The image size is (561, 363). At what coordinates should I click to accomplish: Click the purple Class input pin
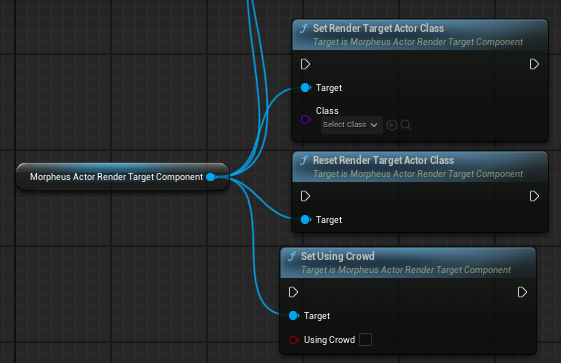[x=306, y=119]
